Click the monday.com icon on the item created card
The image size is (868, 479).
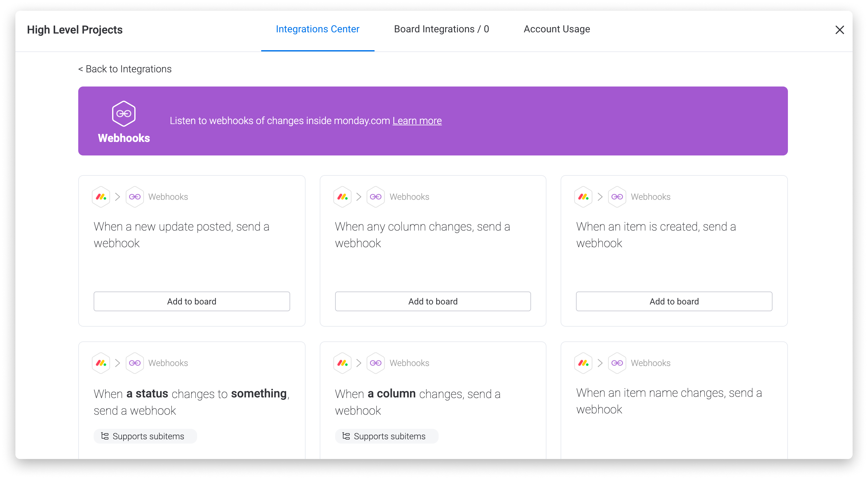click(x=583, y=196)
